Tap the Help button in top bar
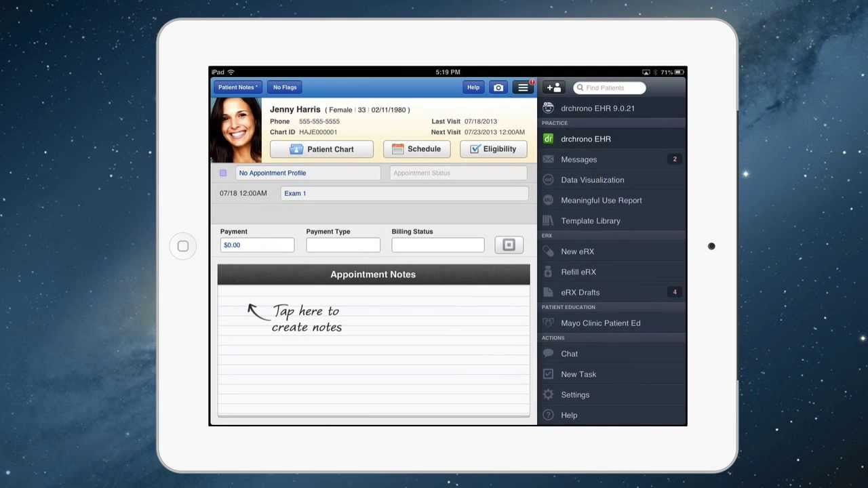 pos(473,87)
